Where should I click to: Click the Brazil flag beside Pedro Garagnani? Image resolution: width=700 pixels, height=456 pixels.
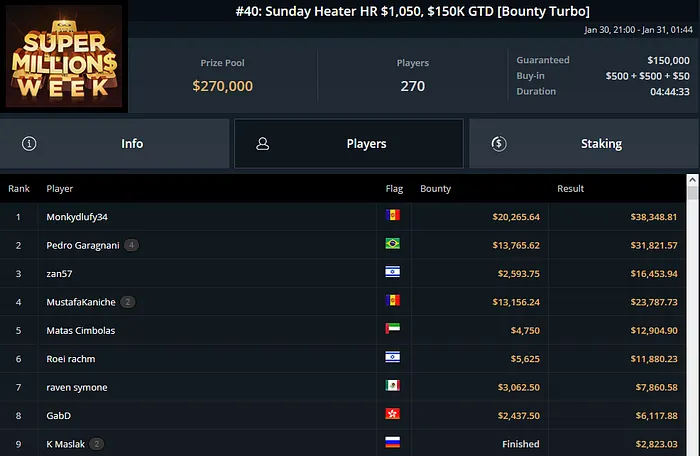coord(393,245)
